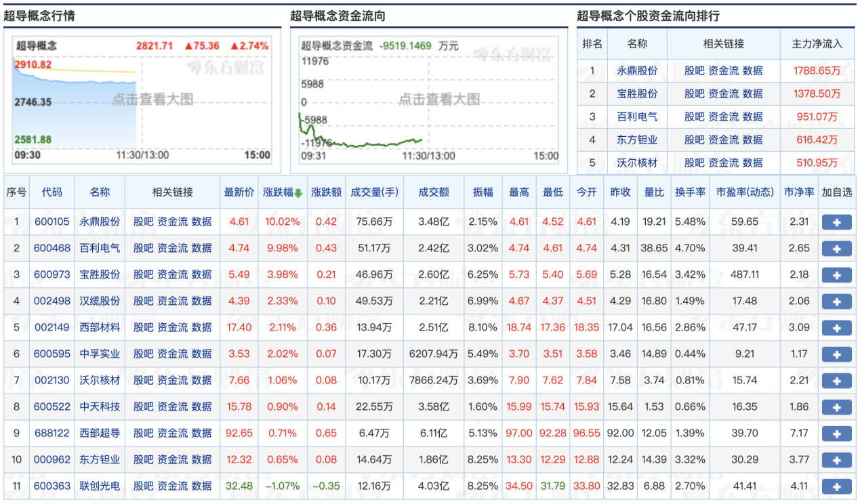This screenshot has width=860, height=504.
Task: Select 主力净入 value 616.42万
Action: pos(817,140)
